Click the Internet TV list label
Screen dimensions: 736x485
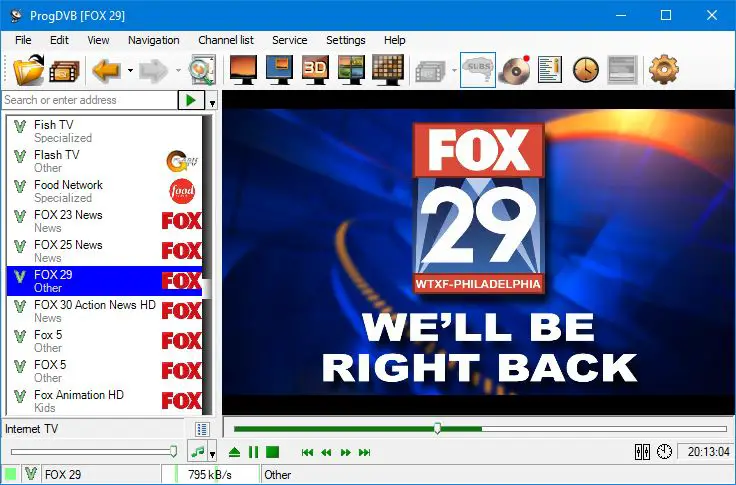[x=31, y=429]
